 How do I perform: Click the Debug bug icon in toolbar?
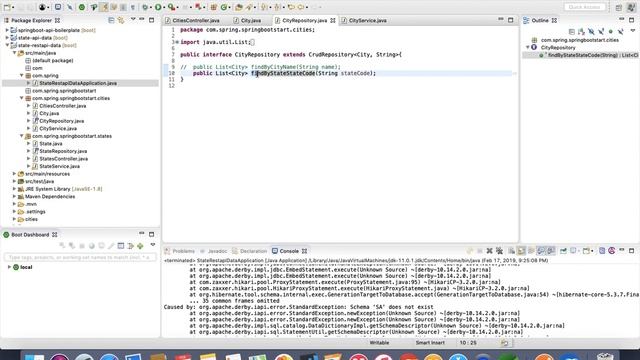pos(145,7)
